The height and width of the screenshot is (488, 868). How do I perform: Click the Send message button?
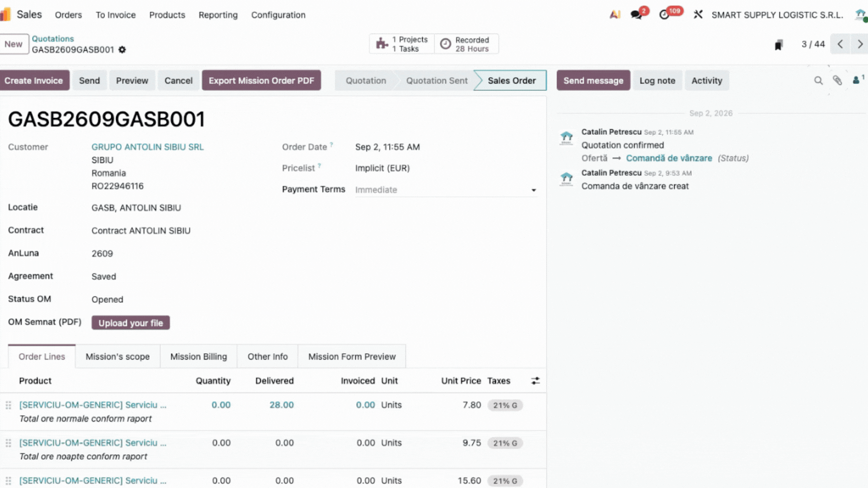[x=593, y=80]
